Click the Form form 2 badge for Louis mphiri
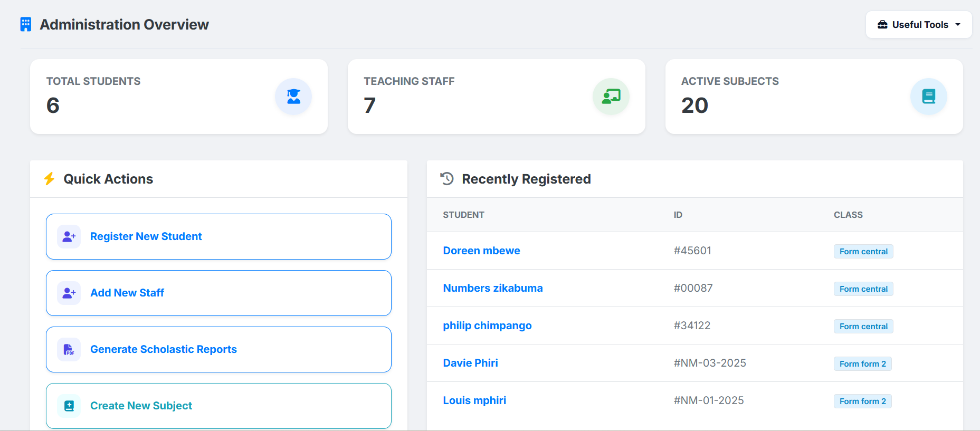This screenshot has height=431, width=980. pos(863,401)
